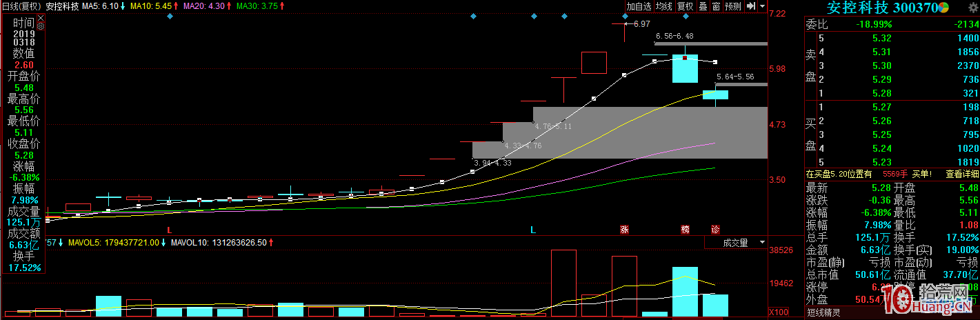980x320 pixels.
Task: Click the 流通值 37.70亿 value
Action: pos(960,275)
